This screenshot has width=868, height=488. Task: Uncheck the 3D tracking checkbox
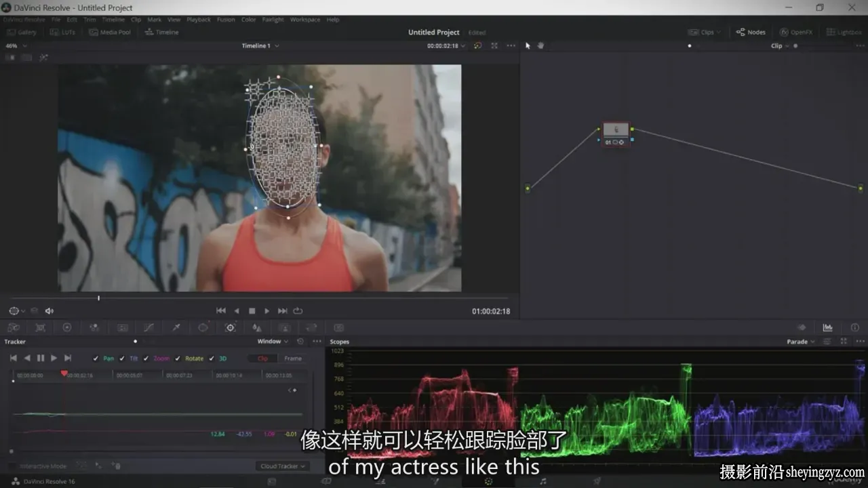(212, 359)
